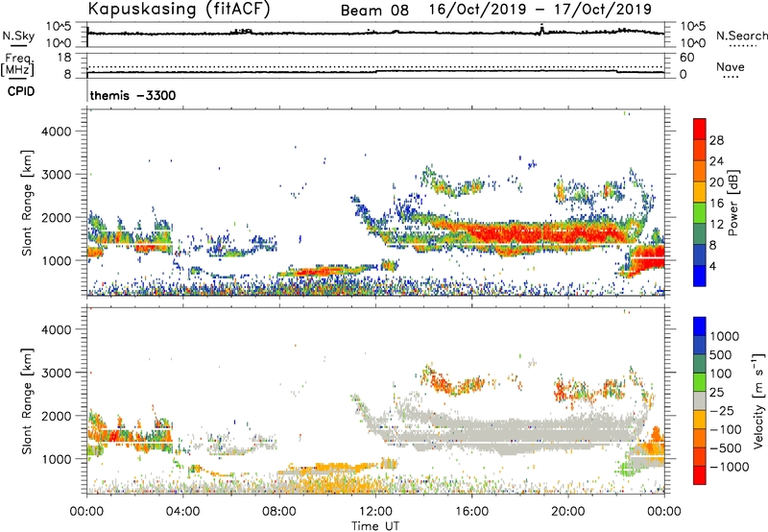768x532 pixels.
Task: Click the 'Beam 08' label
Action: pos(374,11)
